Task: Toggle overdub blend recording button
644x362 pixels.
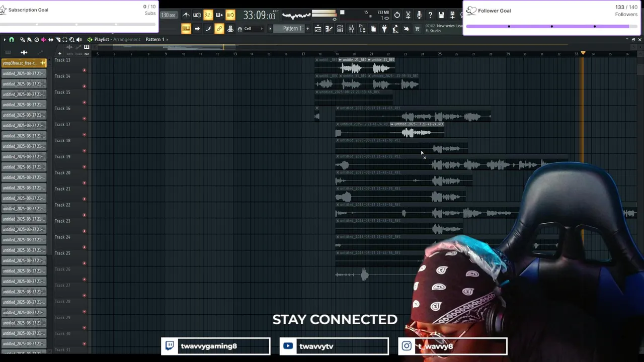Action: click(x=219, y=15)
